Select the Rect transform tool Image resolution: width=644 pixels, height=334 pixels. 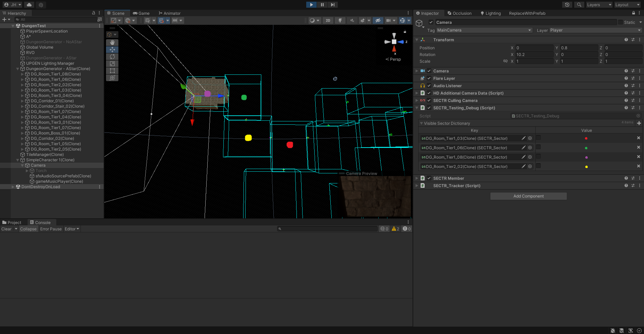pyautogui.click(x=112, y=71)
